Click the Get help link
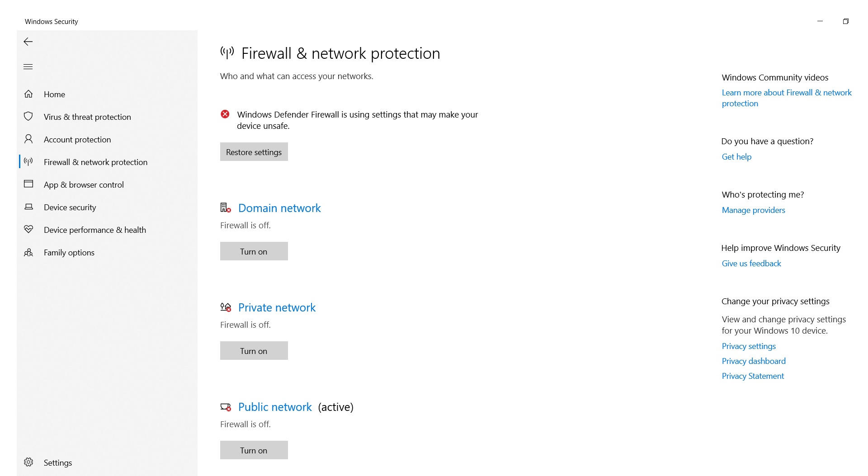This screenshot has height=476, width=868. click(x=736, y=157)
